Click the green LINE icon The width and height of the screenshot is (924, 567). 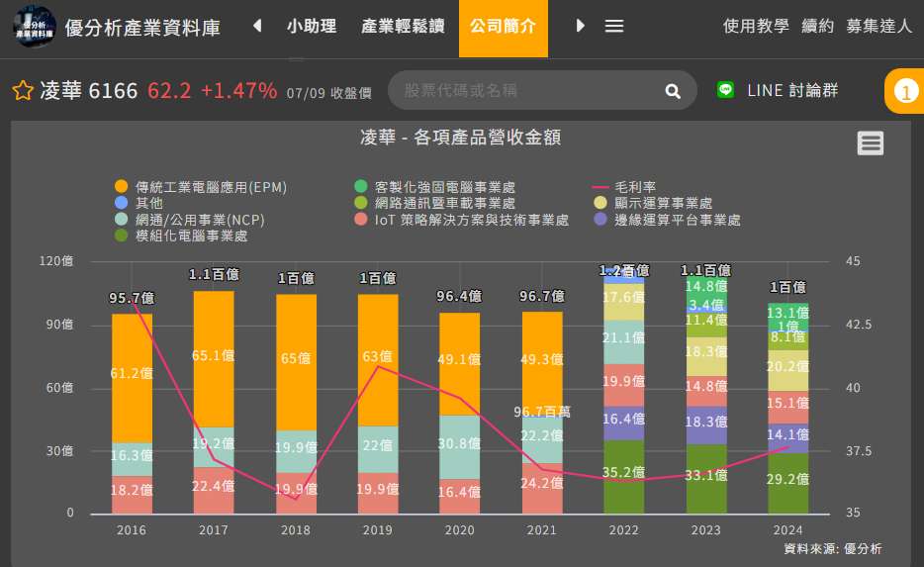pyautogui.click(x=725, y=90)
